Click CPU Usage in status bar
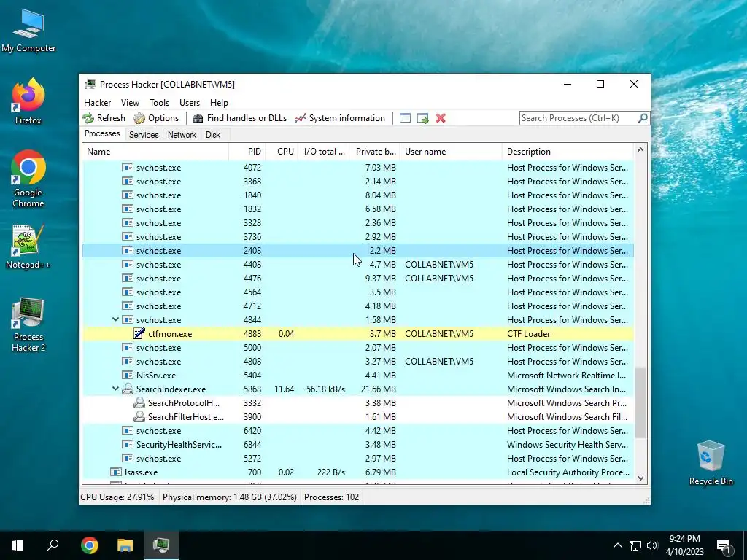Image resolution: width=747 pixels, height=560 pixels. coord(117,497)
